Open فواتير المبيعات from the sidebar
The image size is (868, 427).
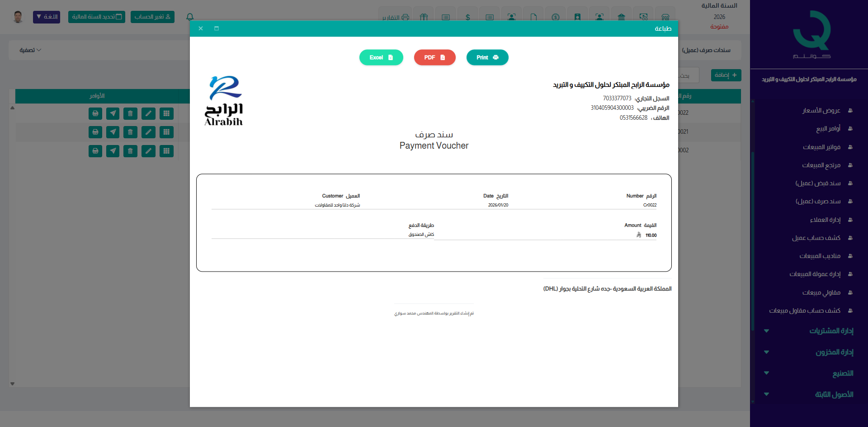[821, 147]
